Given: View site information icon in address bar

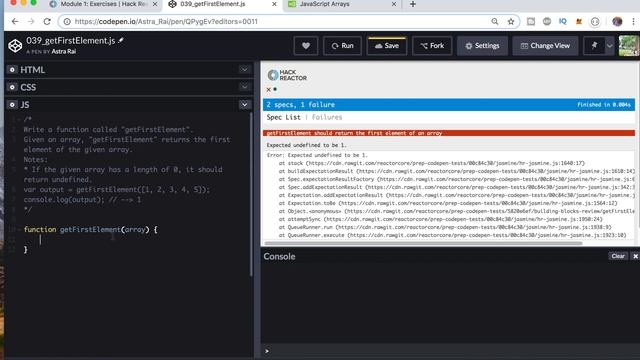Looking at the screenshot, I should coord(67,21).
